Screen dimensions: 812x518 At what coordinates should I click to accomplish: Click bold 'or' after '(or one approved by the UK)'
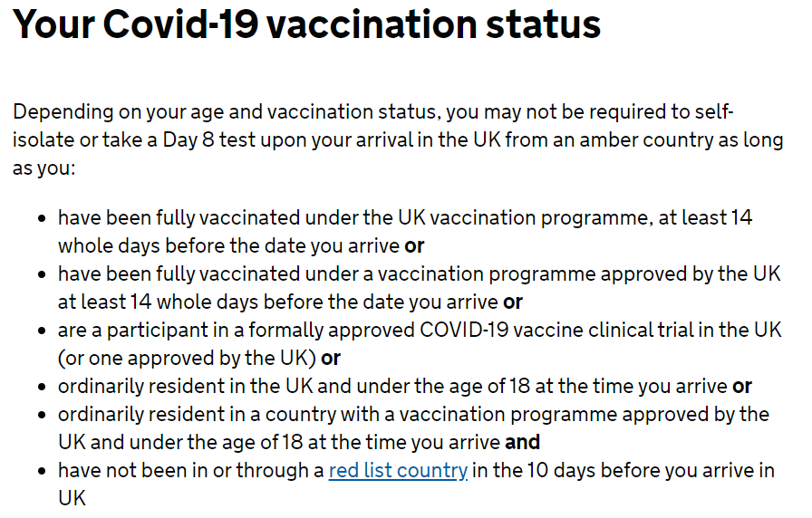tap(331, 358)
